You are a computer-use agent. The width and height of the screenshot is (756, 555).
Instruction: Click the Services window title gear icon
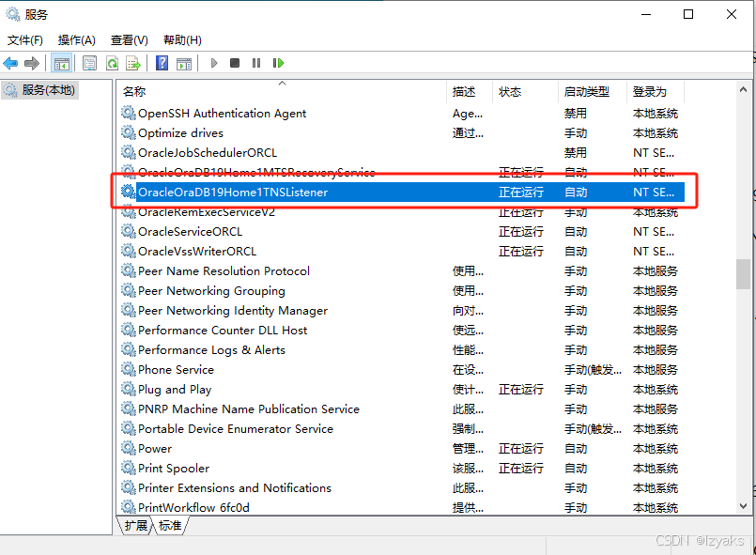(x=12, y=14)
